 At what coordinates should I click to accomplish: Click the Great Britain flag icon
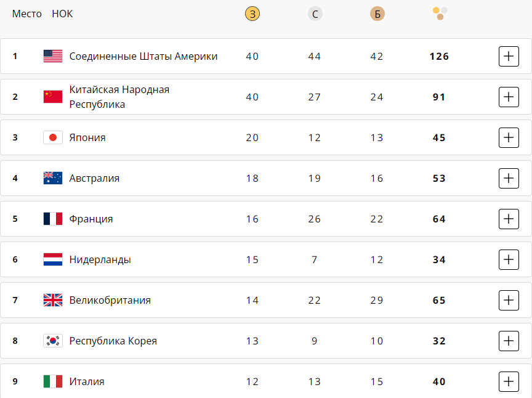[x=53, y=300]
